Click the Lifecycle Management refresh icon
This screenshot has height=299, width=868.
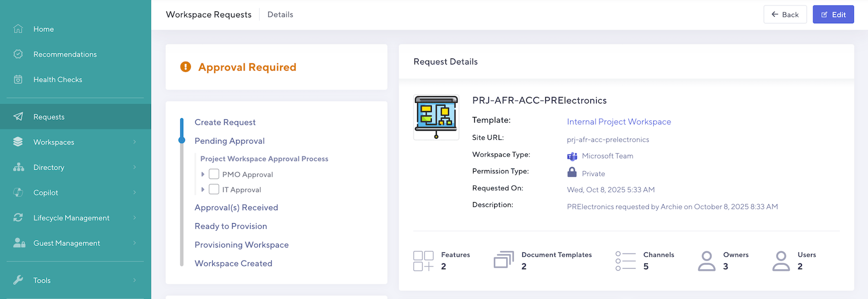click(x=18, y=218)
